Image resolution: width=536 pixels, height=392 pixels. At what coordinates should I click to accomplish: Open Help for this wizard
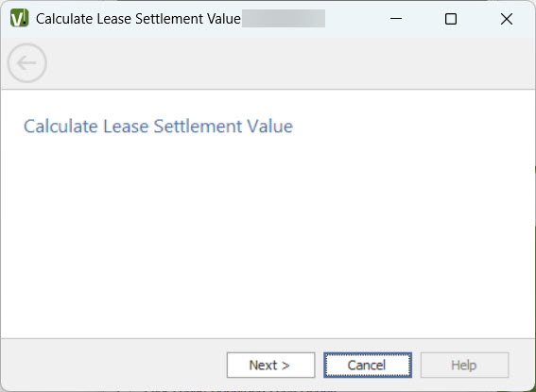click(x=464, y=365)
